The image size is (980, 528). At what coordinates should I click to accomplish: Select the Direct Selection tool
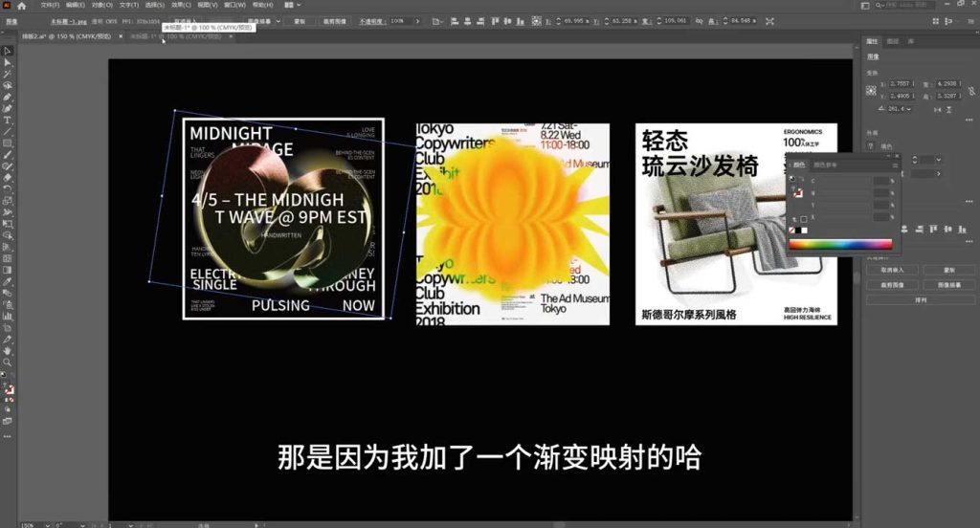(8, 62)
